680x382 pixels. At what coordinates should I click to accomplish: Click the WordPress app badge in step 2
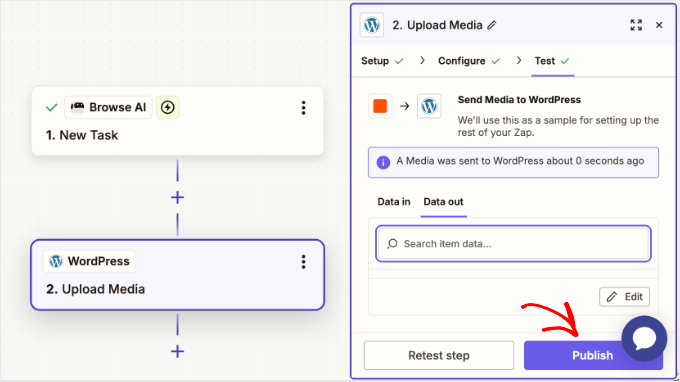pyautogui.click(x=89, y=261)
